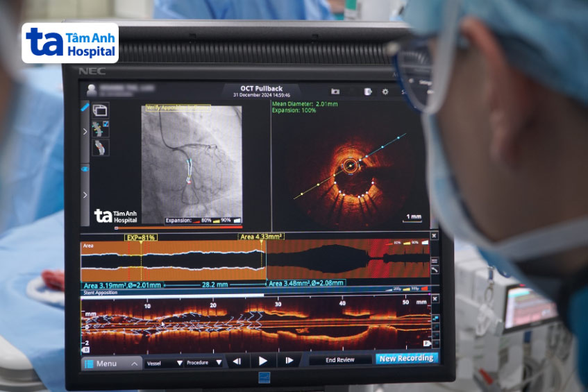Click Area 3.19mm² Ø=2.01mm distal label
Screen dimensions: 588x392
coord(122,285)
